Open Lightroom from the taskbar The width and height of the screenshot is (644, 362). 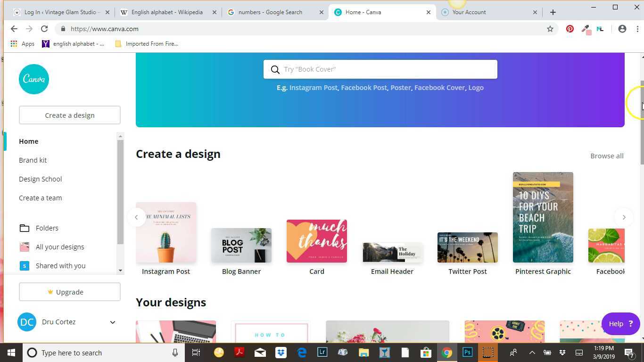click(322, 353)
